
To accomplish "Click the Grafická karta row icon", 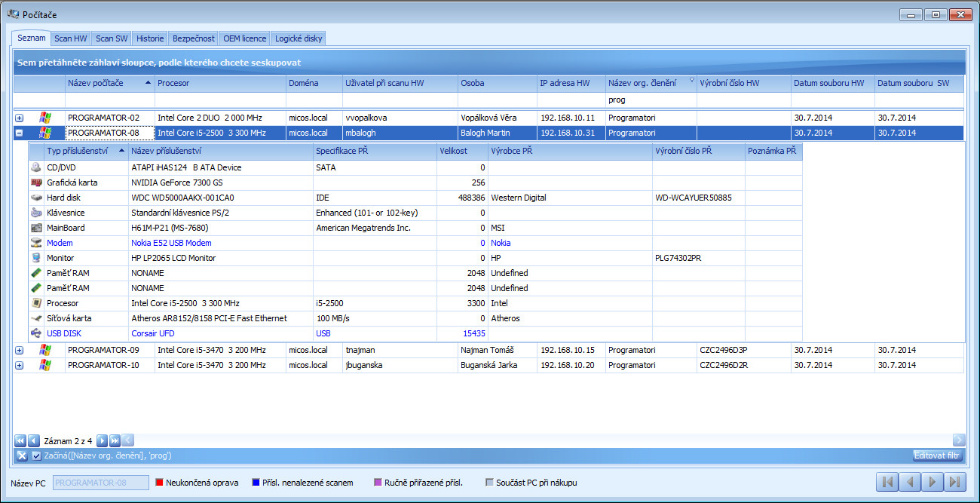I will pyautogui.click(x=36, y=182).
